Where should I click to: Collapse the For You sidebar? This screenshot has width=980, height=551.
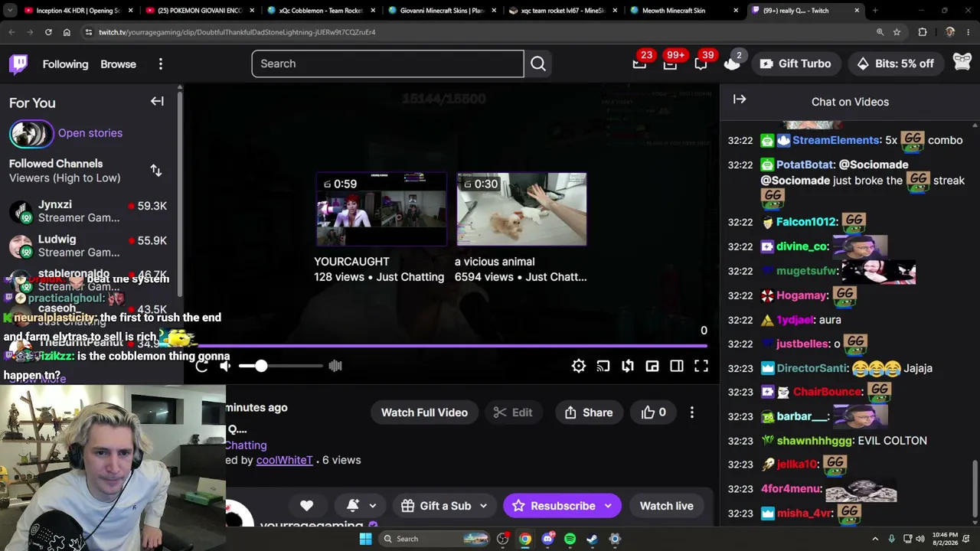[157, 101]
